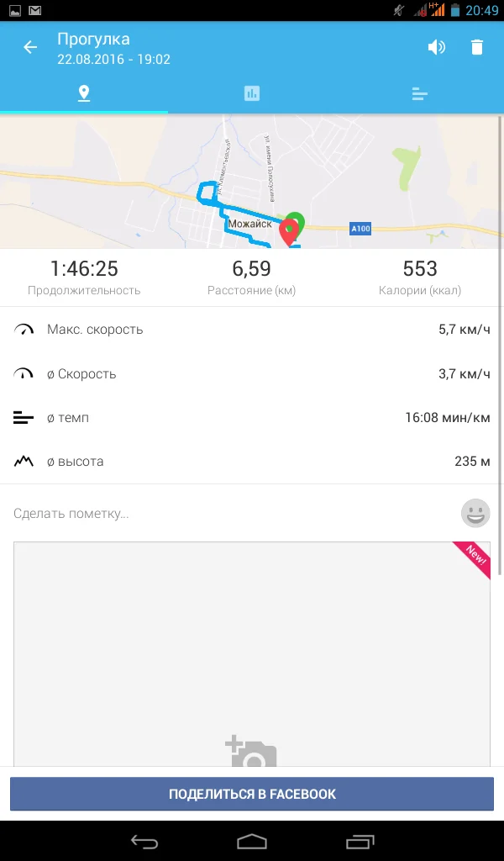Tap the back arrow icon
This screenshot has height=861, width=504.
(x=30, y=47)
